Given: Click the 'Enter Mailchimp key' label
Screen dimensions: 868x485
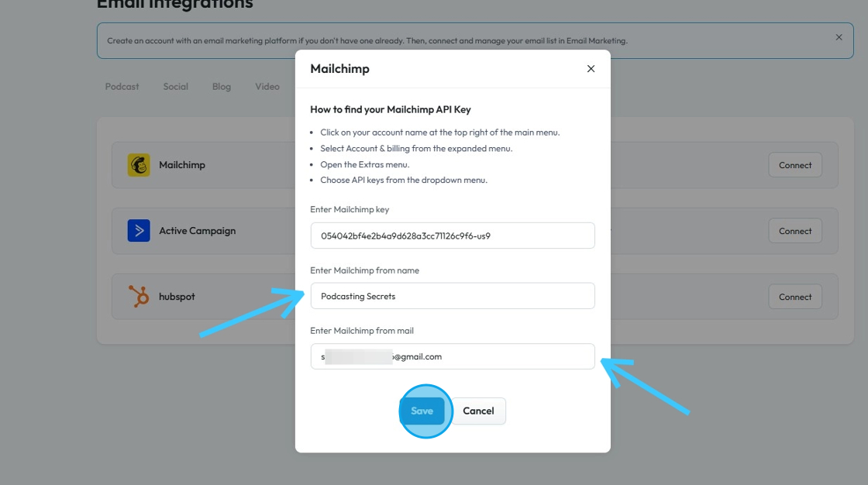Looking at the screenshot, I should click(350, 209).
